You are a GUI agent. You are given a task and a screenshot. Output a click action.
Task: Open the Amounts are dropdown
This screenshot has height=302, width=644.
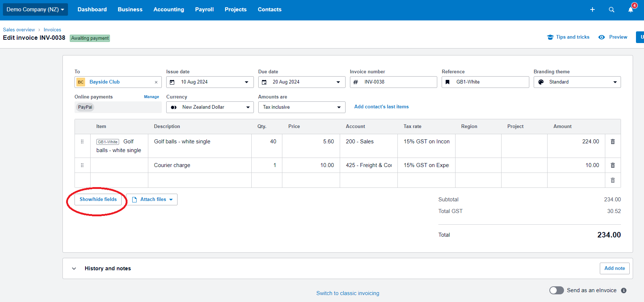coord(338,107)
